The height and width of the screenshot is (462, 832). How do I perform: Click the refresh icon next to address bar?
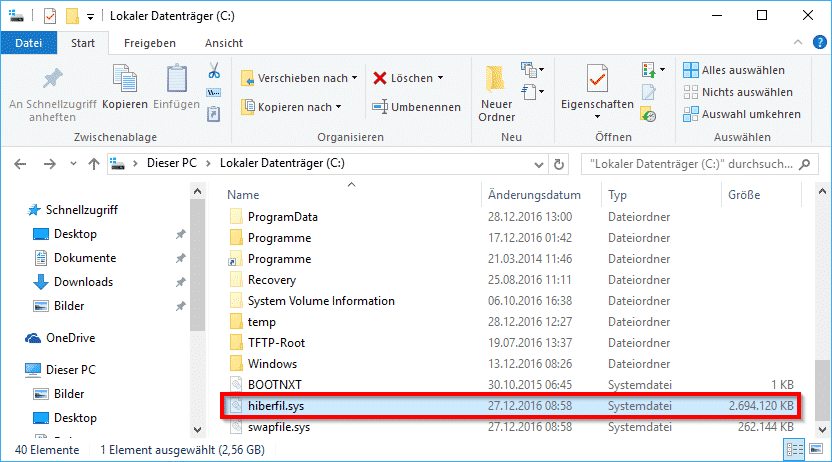(x=559, y=164)
